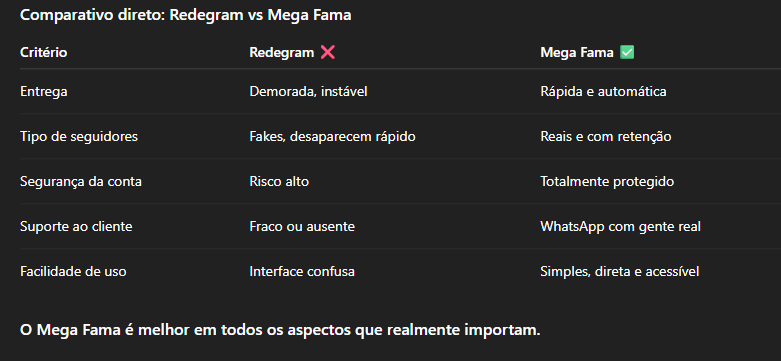The image size is (781, 361).
Task: Click the WhatsApp com gente real cell
Action: (621, 227)
